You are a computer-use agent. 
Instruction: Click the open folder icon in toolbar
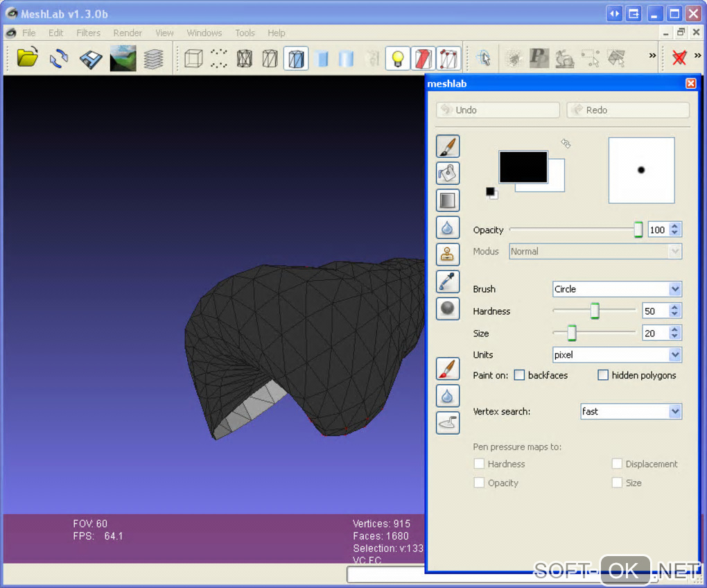[28, 58]
